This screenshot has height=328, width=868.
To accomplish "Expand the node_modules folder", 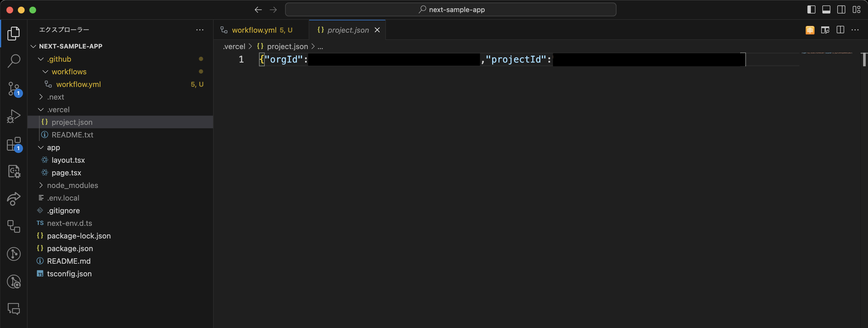I will (72, 185).
